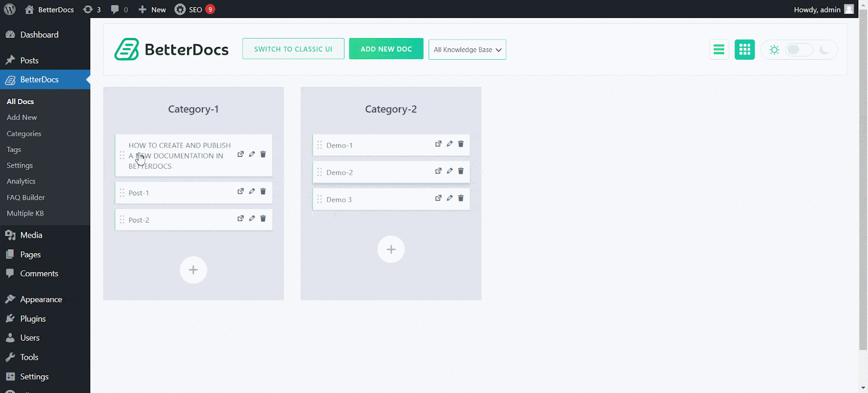The width and height of the screenshot is (868, 393).
Task: Open BetterDocs Settings submenu item
Action: click(20, 165)
